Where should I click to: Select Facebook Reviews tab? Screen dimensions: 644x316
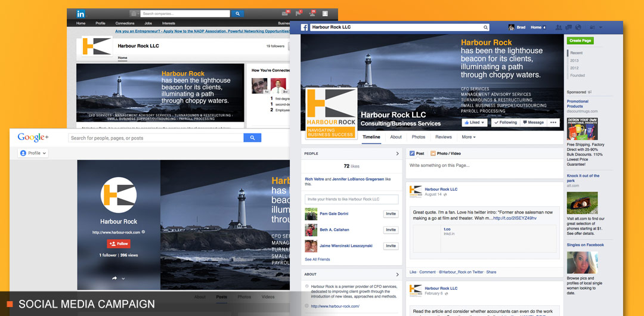[444, 137]
